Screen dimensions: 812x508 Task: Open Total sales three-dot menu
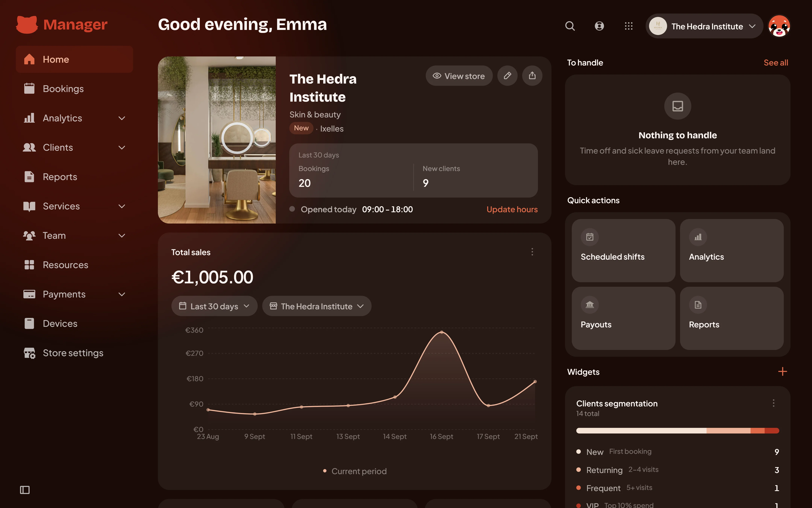(532, 252)
